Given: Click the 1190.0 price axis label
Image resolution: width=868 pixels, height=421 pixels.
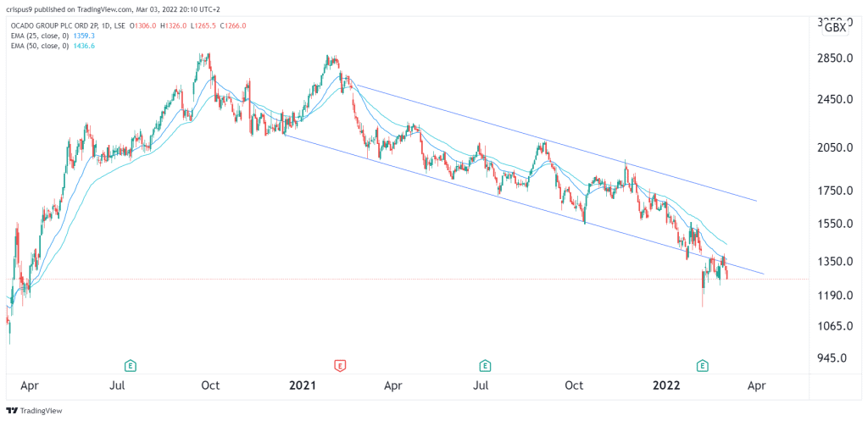Looking at the screenshot, I should [835, 296].
